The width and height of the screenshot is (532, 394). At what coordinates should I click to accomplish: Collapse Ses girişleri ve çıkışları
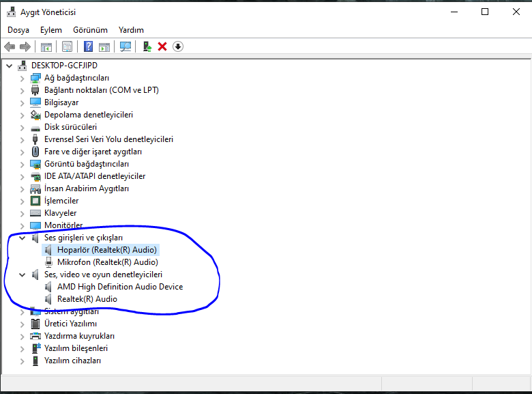[x=22, y=238]
